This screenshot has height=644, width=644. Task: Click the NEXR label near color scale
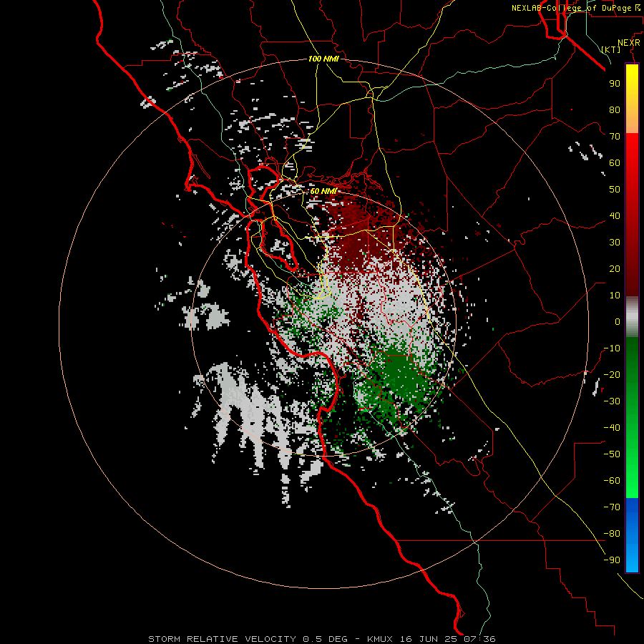(629, 43)
